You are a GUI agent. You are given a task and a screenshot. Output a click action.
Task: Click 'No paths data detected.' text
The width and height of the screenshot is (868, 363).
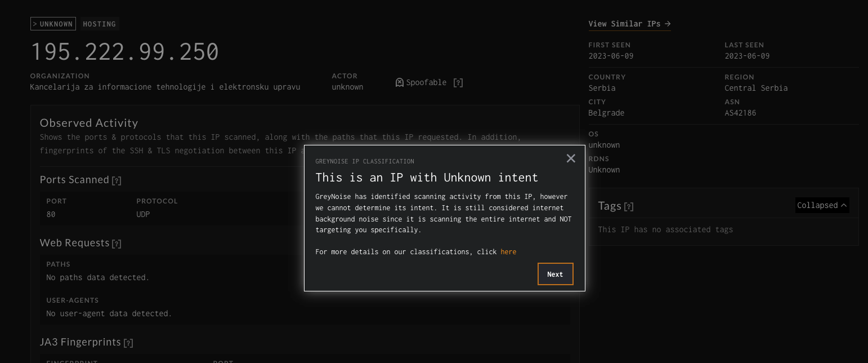[x=97, y=277]
